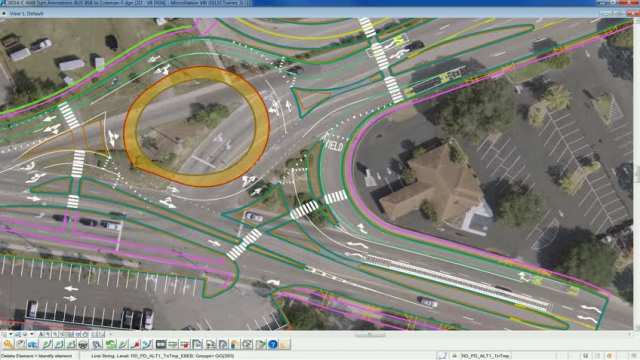Viewport: 640px width, 360px height.
Task: Click the gray measuring tool icon after the printer icon
Action: (97, 344)
